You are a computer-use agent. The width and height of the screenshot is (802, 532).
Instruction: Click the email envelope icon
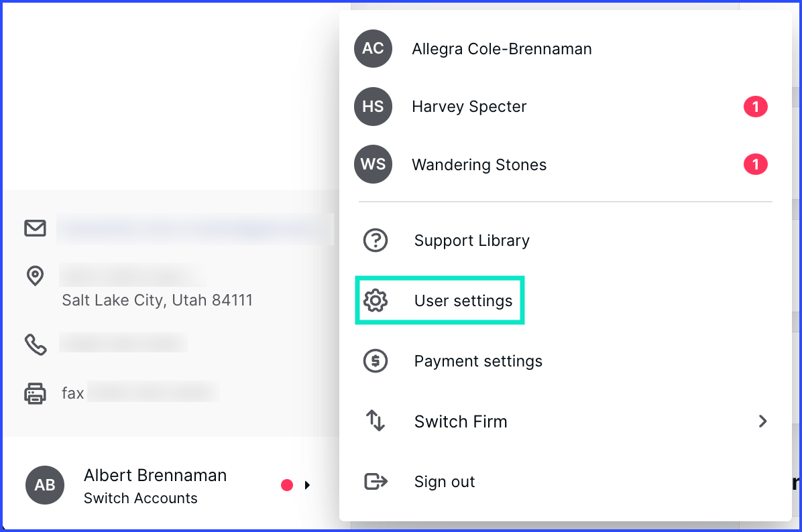click(x=35, y=228)
